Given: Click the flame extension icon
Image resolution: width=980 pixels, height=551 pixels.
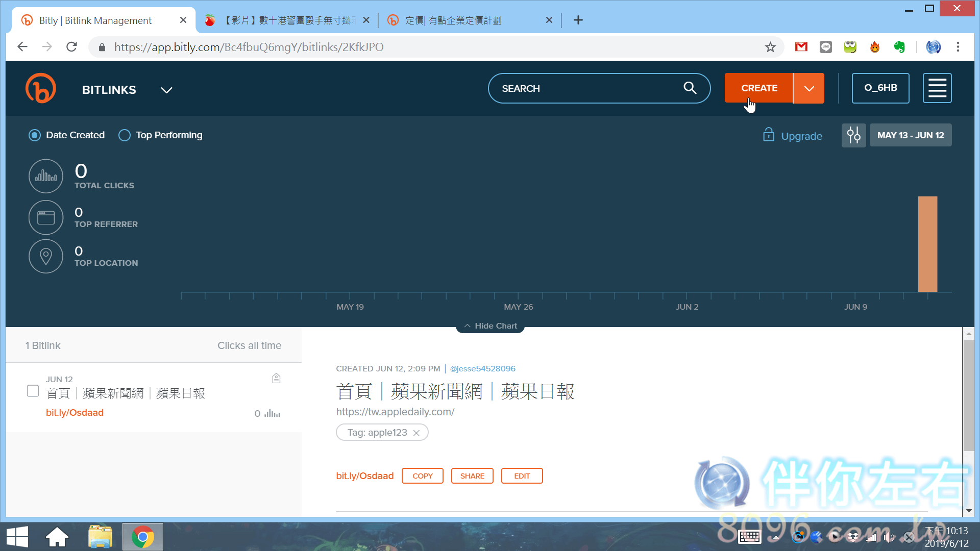Looking at the screenshot, I should pyautogui.click(x=875, y=47).
